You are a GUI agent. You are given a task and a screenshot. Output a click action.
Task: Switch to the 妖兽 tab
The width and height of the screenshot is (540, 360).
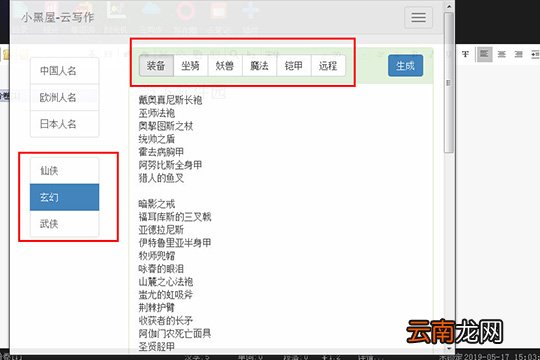(x=225, y=65)
